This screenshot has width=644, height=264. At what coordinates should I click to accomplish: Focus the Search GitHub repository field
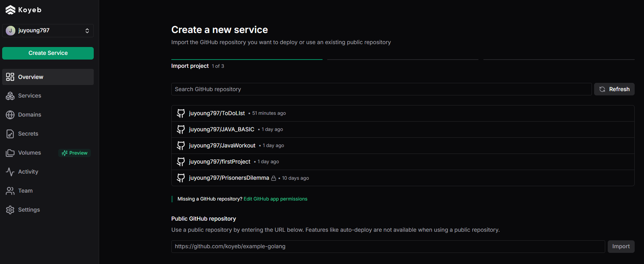pos(381,89)
